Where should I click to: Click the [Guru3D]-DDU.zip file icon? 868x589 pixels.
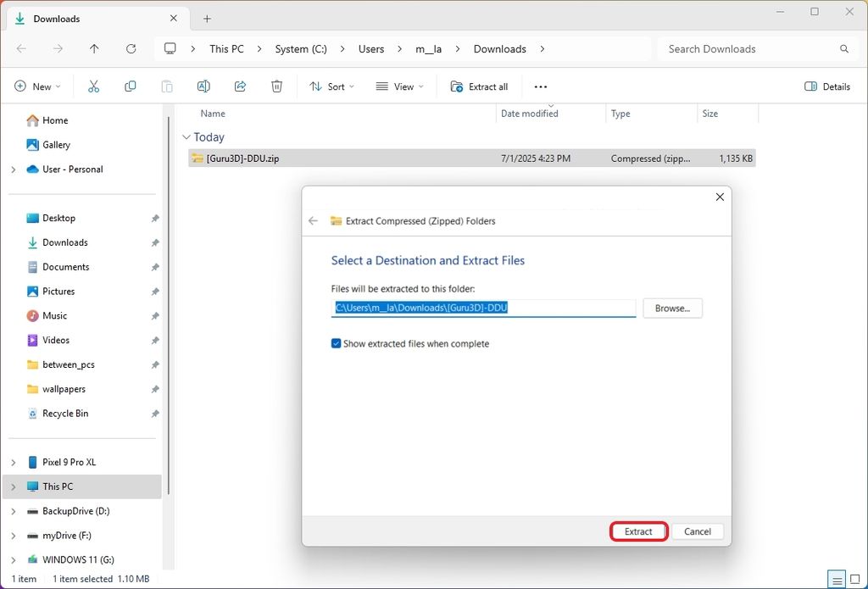pyautogui.click(x=198, y=158)
